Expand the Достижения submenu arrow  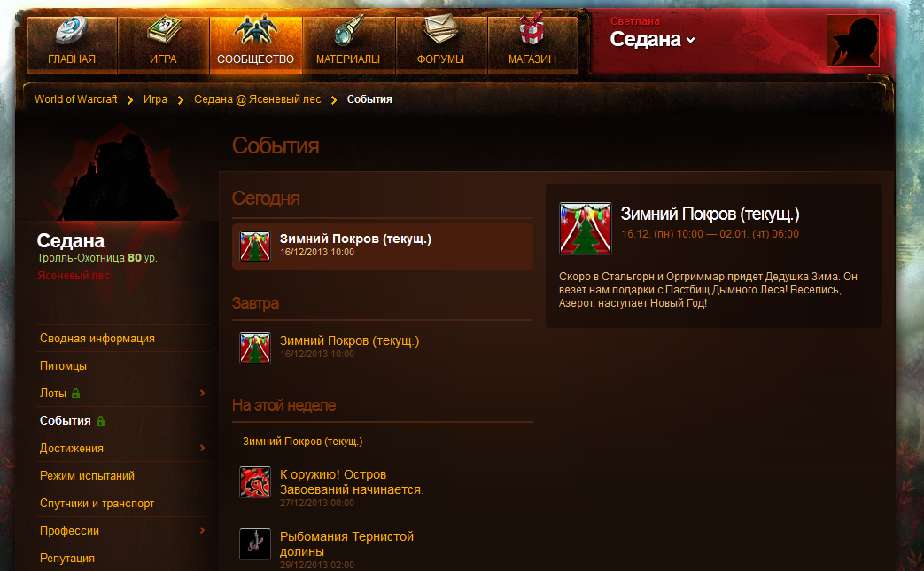coord(202,448)
